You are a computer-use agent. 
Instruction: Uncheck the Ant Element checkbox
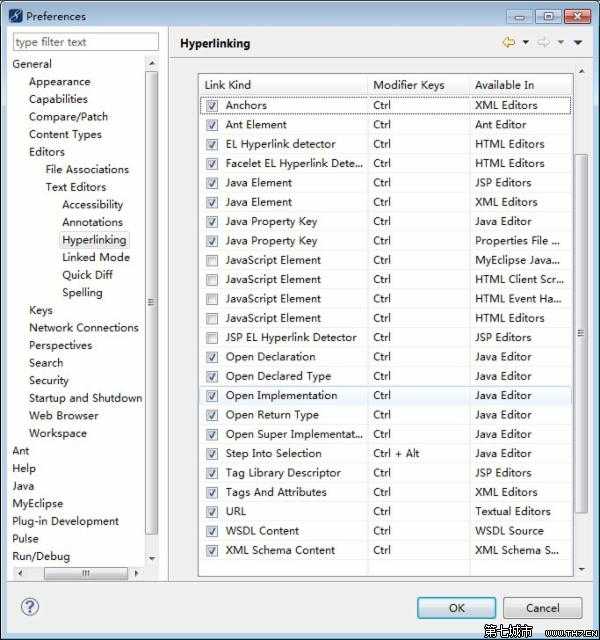pos(212,125)
